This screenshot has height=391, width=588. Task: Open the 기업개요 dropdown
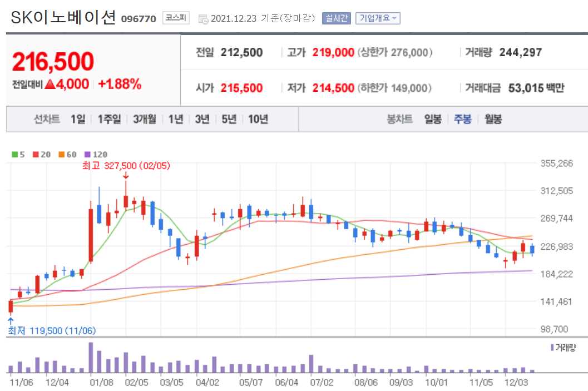(x=377, y=17)
